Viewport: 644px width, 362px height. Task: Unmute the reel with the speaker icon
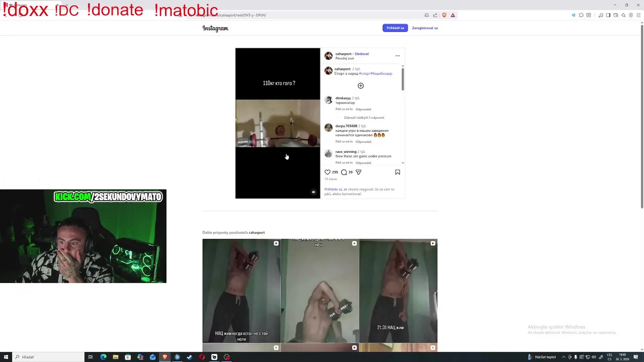[313, 192]
